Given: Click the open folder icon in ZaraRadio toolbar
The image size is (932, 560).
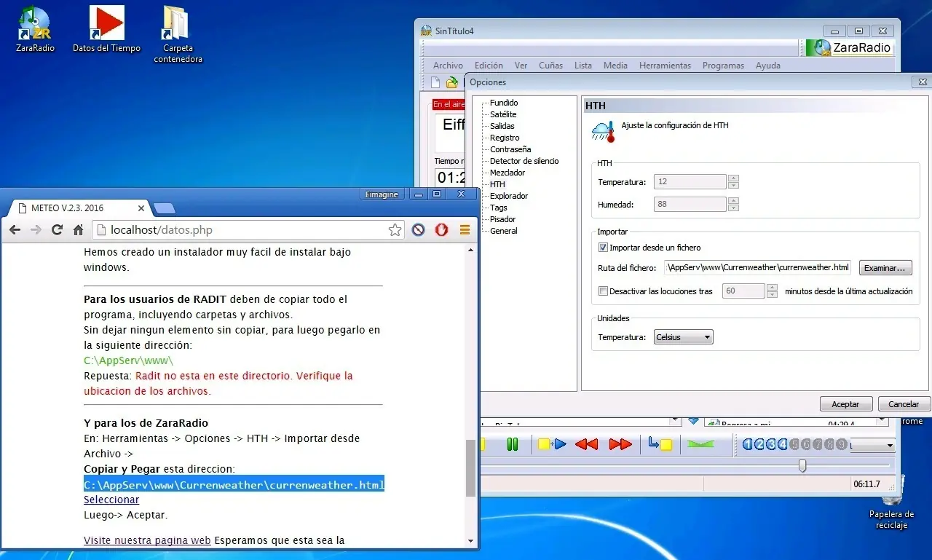Looking at the screenshot, I should pos(451,82).
